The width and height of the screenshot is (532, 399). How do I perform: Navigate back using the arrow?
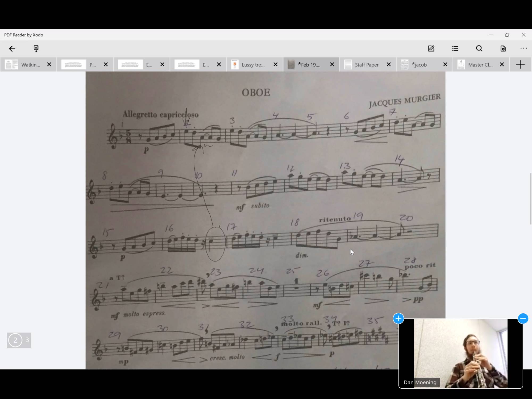12,48
